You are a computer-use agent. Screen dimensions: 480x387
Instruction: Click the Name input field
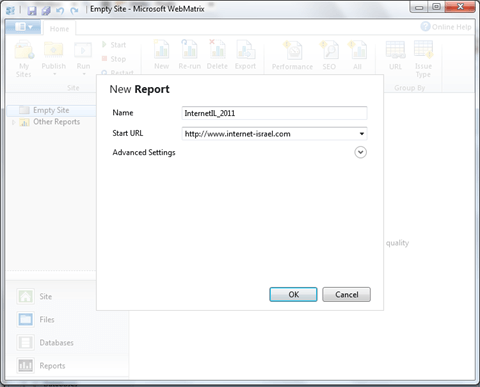pos(274,113)
